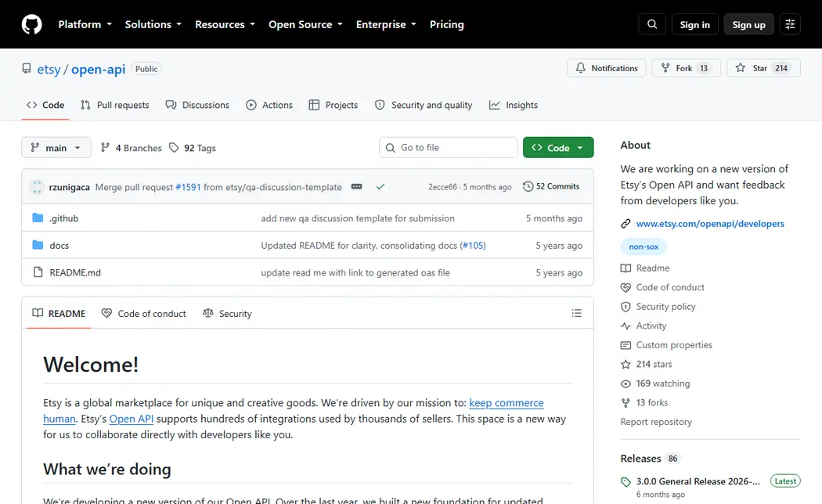The height and width of the screenshot is (504, 822).
Task: Expand commit message ellipsis button
Action: click(x=356, y=186)
